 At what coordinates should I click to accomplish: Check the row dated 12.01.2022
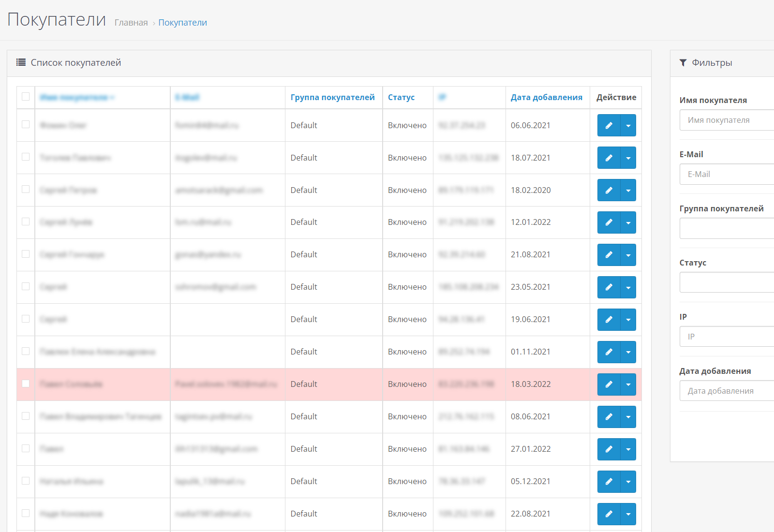tap(26, 222)
